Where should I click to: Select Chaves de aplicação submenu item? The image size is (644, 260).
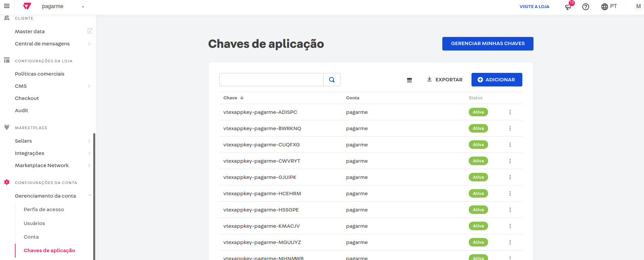coord(49,251)
